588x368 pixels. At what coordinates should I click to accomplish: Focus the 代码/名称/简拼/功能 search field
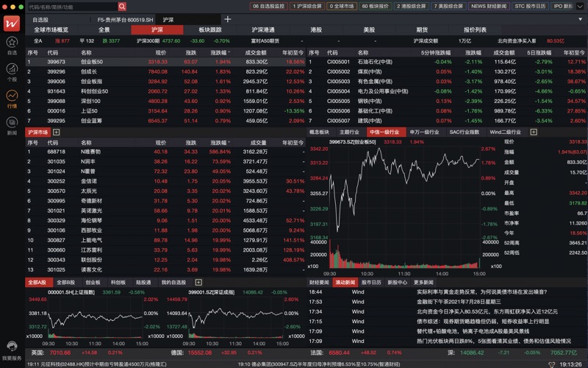click(72, 7)
